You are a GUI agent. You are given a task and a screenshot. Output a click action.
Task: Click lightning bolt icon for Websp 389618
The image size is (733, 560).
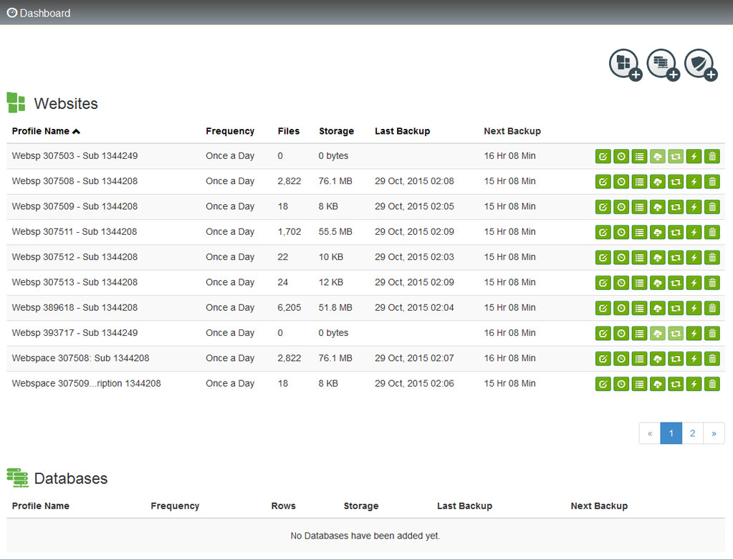point(694,308)
